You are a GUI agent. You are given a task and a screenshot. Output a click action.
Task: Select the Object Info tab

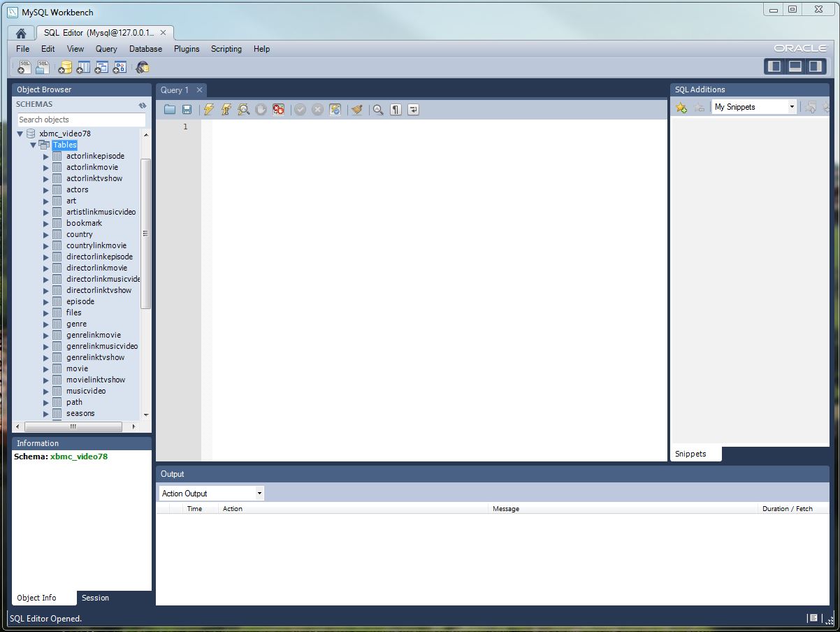pyautogui.click(x=36, y=598)
